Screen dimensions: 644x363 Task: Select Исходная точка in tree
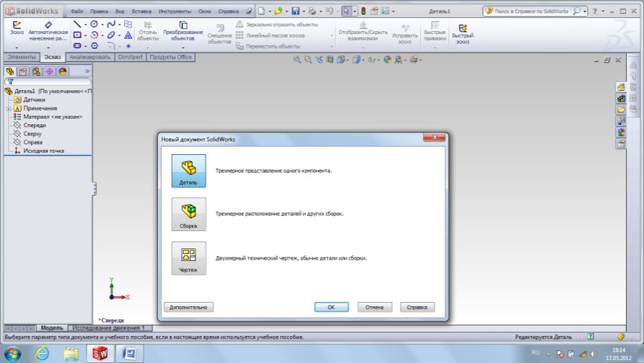tap(44, 151)
